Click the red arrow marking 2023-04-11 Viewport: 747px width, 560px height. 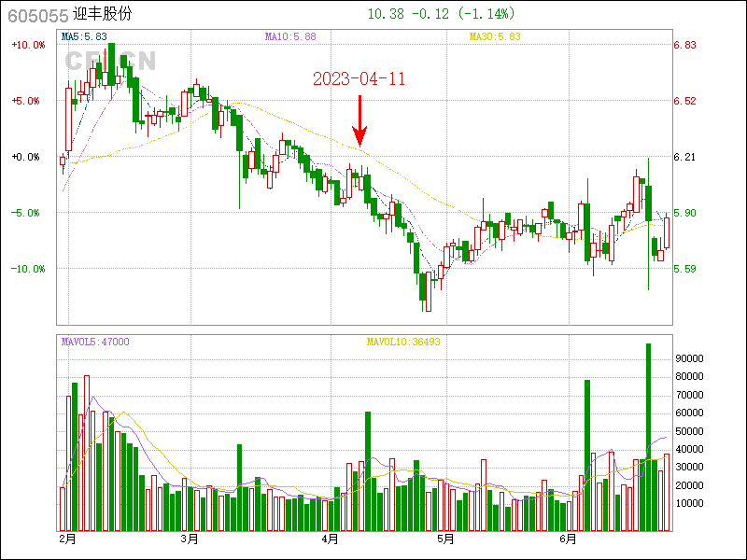(359, 121)
